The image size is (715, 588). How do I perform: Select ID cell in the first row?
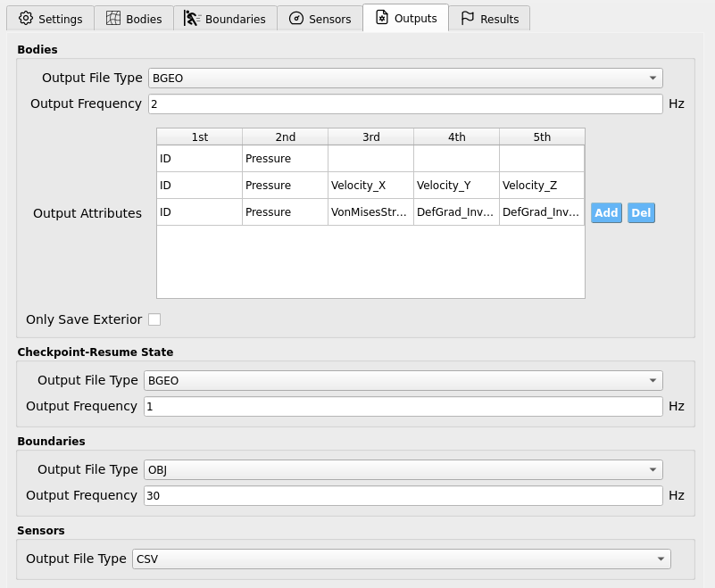coord(199,159)
